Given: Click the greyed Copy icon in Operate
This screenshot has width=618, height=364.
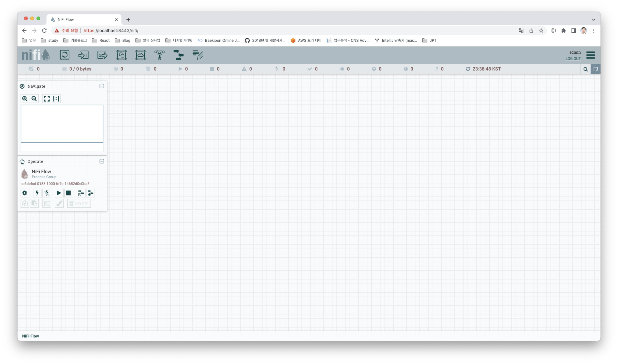Looking at the screenshot, I should (x=25, y=204).
